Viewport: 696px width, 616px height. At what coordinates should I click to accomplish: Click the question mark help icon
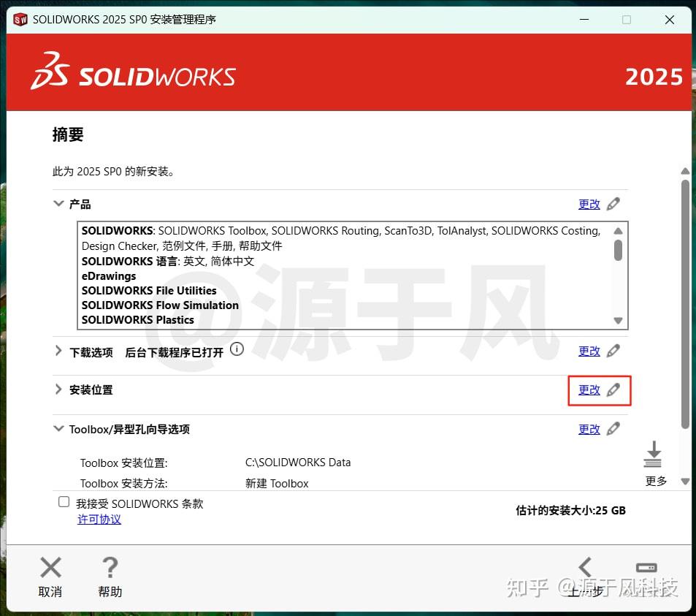tap(110, 567)
